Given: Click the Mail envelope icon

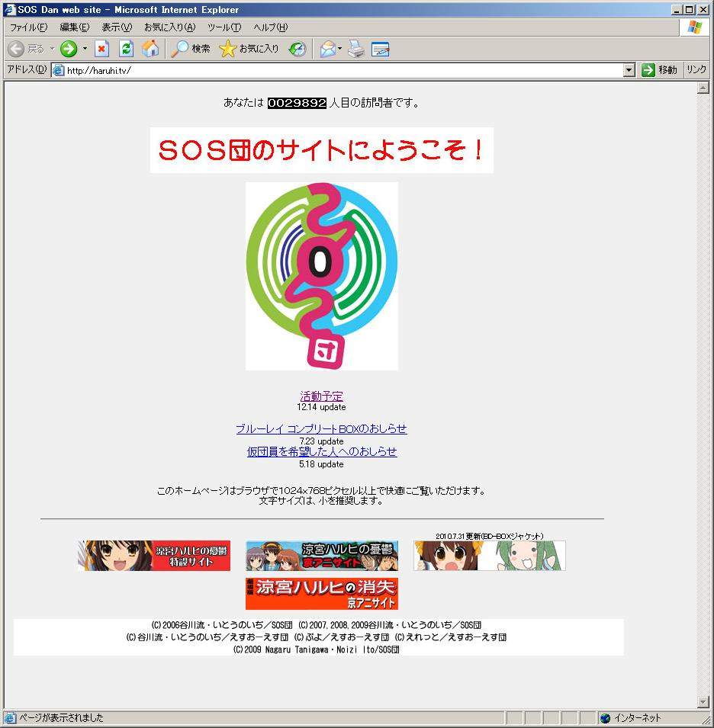Looking at the screenshot, I should tap(327, 49).
